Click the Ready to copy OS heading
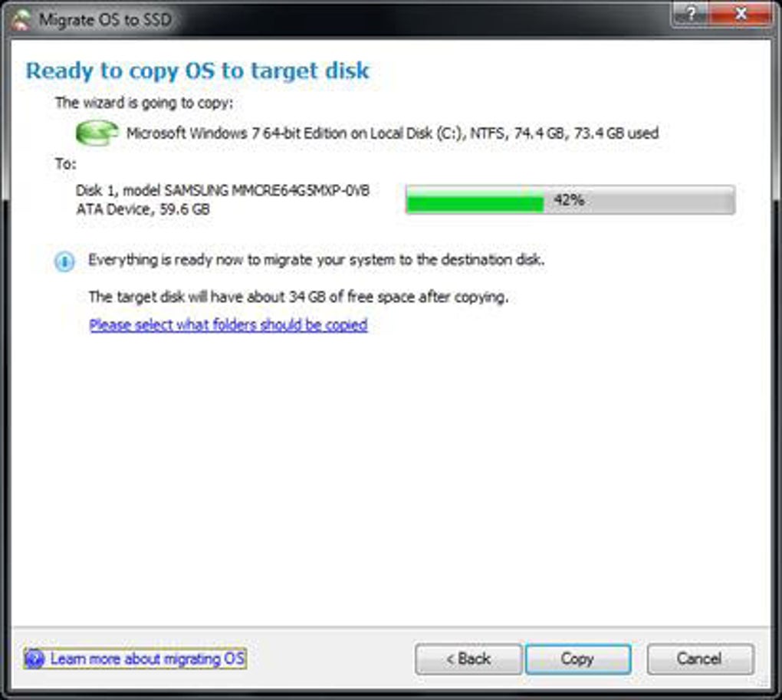 click(x=198, y=71)
